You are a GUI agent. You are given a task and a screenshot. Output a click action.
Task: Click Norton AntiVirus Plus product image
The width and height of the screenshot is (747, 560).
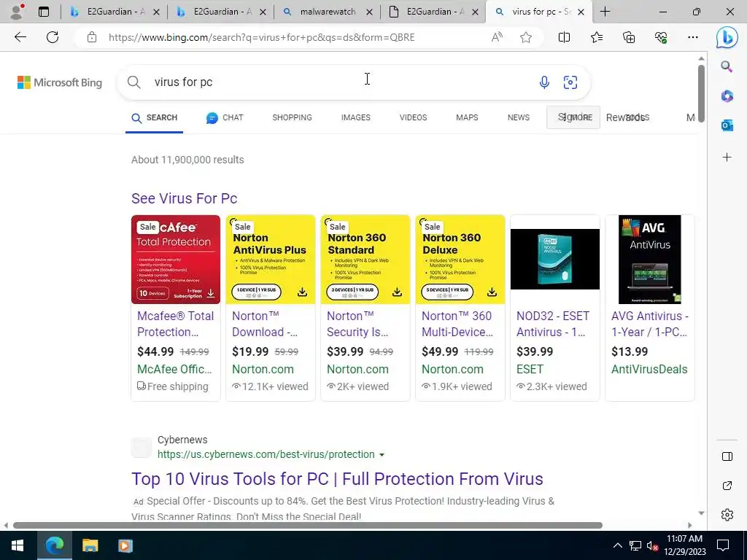pos(271,260)
